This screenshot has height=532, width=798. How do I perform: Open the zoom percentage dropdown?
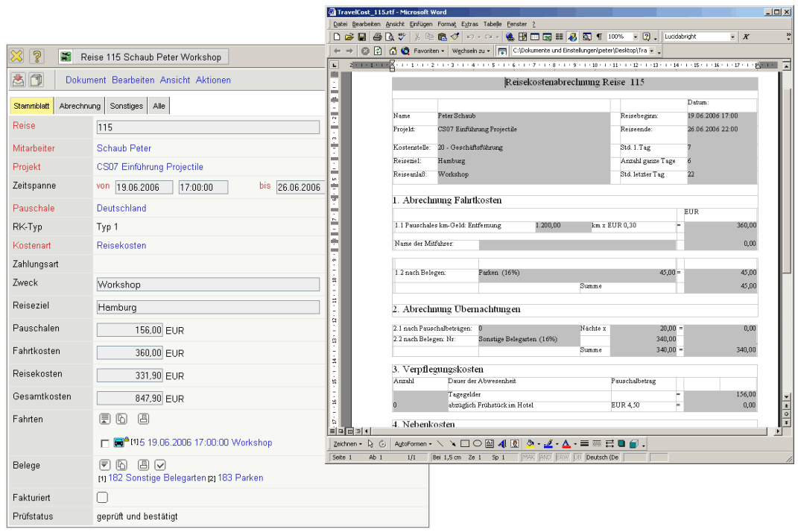tap(635, 37)
